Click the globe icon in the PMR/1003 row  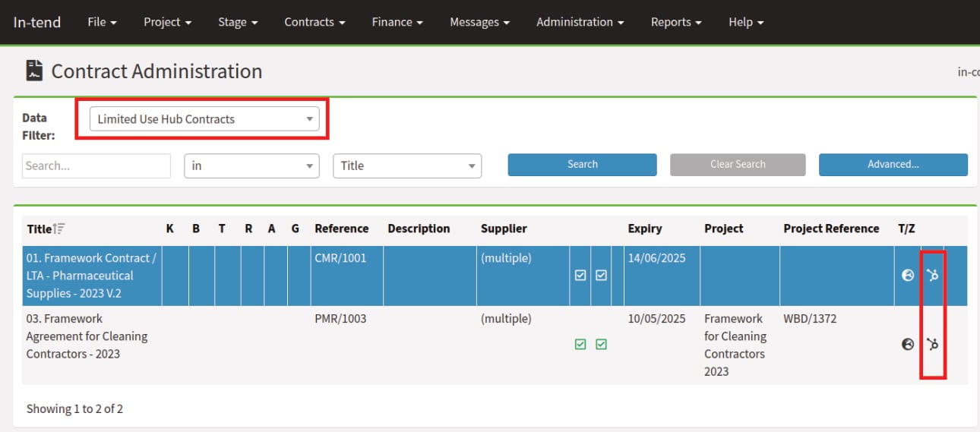(907, 344)
